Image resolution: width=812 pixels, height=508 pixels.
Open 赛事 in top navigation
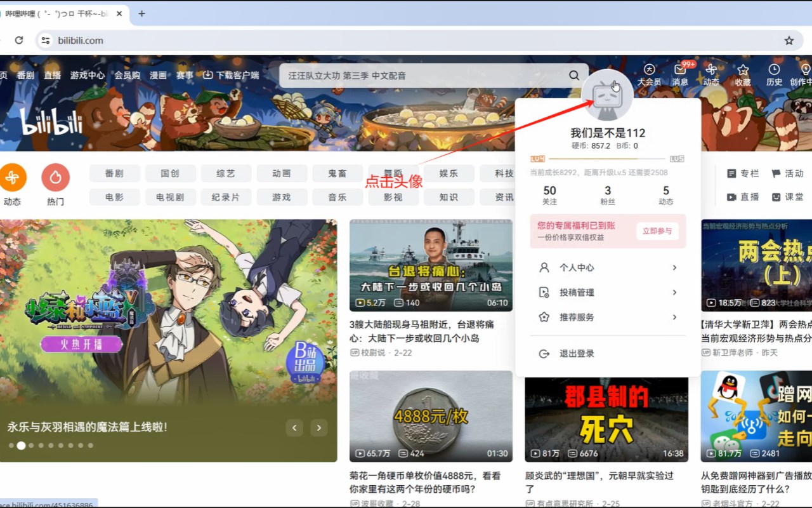point(185,75)
